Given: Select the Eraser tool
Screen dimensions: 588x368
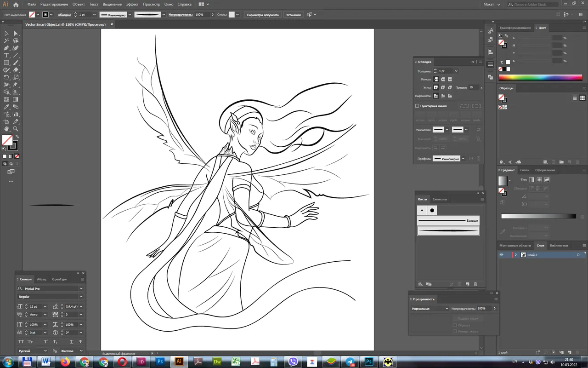Looking at the screenshot, I should 16,70.
